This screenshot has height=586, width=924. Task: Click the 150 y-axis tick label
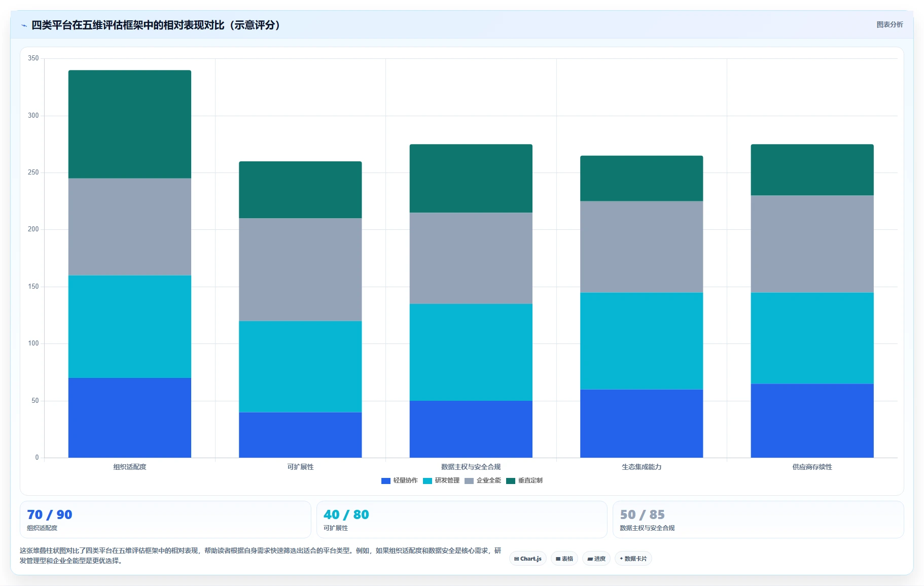pyautogui.click(x=33, y=287)
